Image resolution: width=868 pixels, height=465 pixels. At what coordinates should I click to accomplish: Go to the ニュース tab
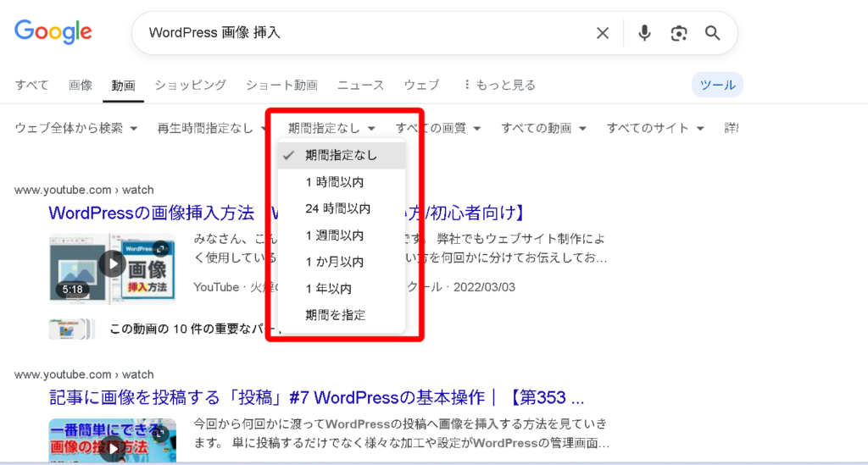click(360, 86)
